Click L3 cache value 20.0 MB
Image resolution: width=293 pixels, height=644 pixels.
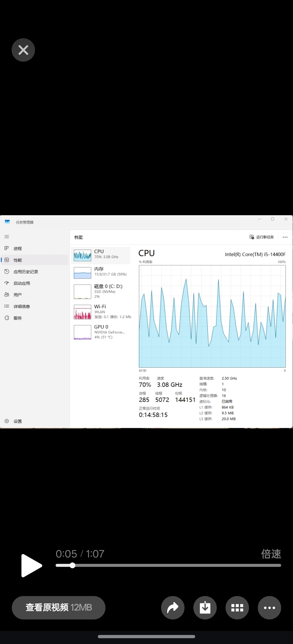[x=229, y=419]
